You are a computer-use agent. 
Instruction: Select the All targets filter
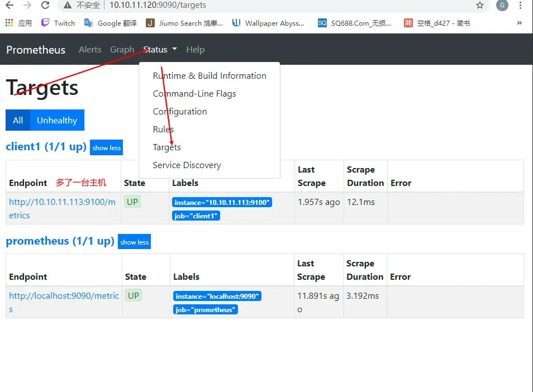[x=18, y=120]
